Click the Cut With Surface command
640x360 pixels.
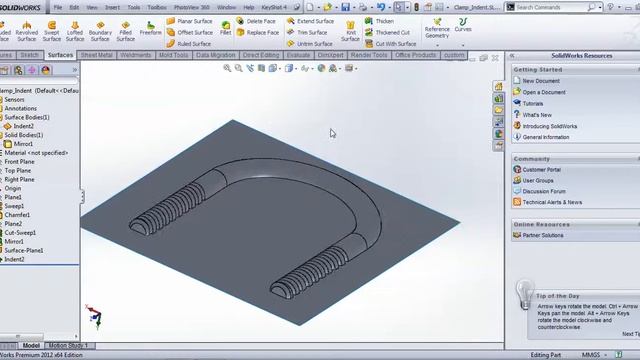click(390, 44)
